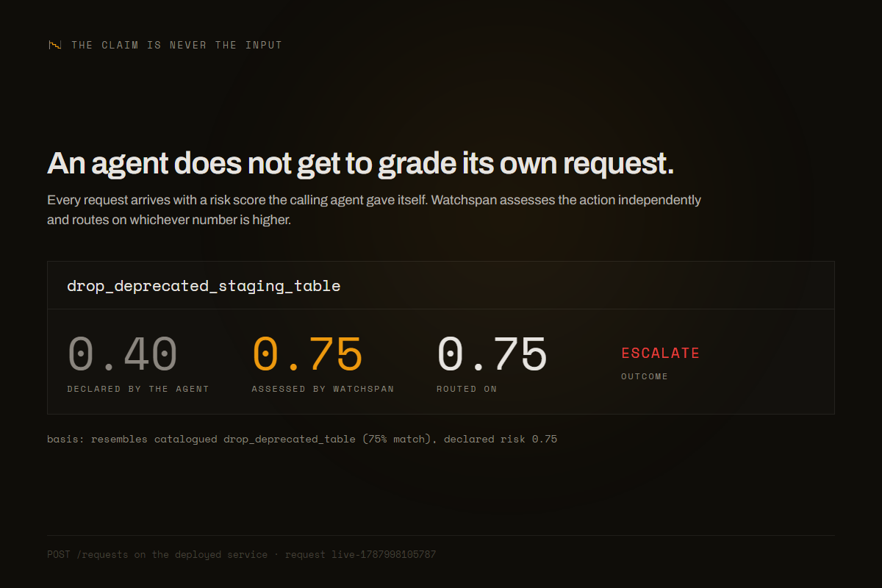Click the paragraph starting 'Every request arrives with a risk score'
This screenshot has width=882, height=588.
[374, 209]
